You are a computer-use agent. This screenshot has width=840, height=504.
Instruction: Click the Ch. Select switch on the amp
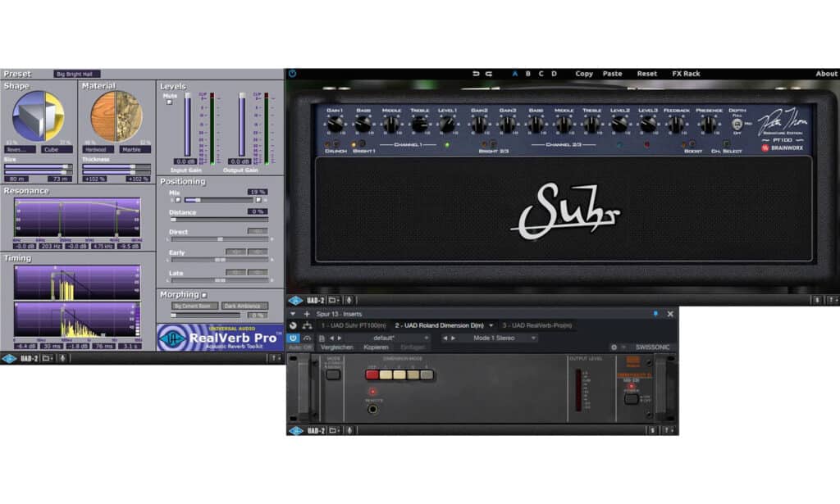[x=727, y=144]
